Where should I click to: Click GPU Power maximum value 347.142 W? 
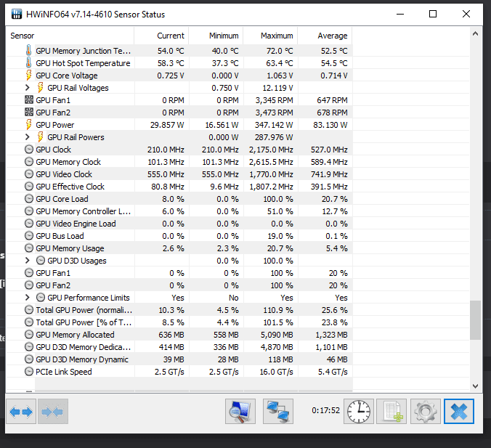(274, 125)
